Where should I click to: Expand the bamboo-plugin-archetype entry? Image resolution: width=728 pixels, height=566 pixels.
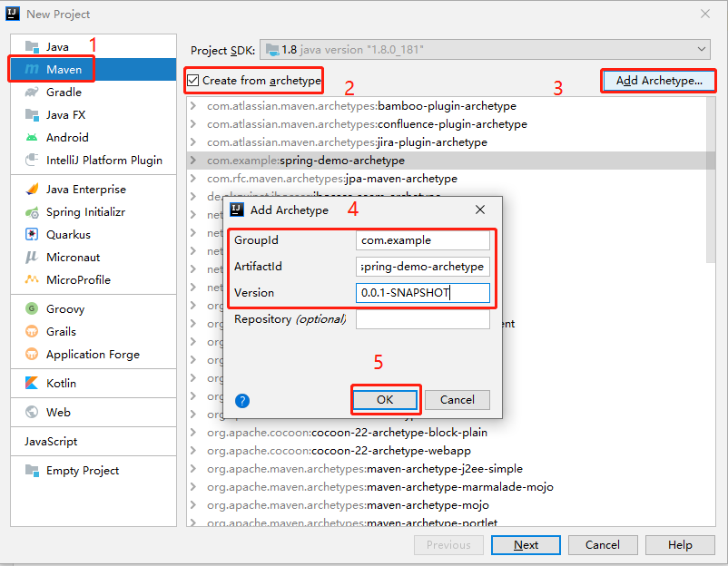pos(193,106)
